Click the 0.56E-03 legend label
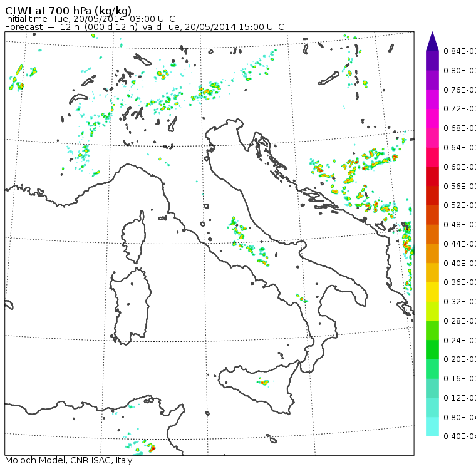 [x=460, y=186]
